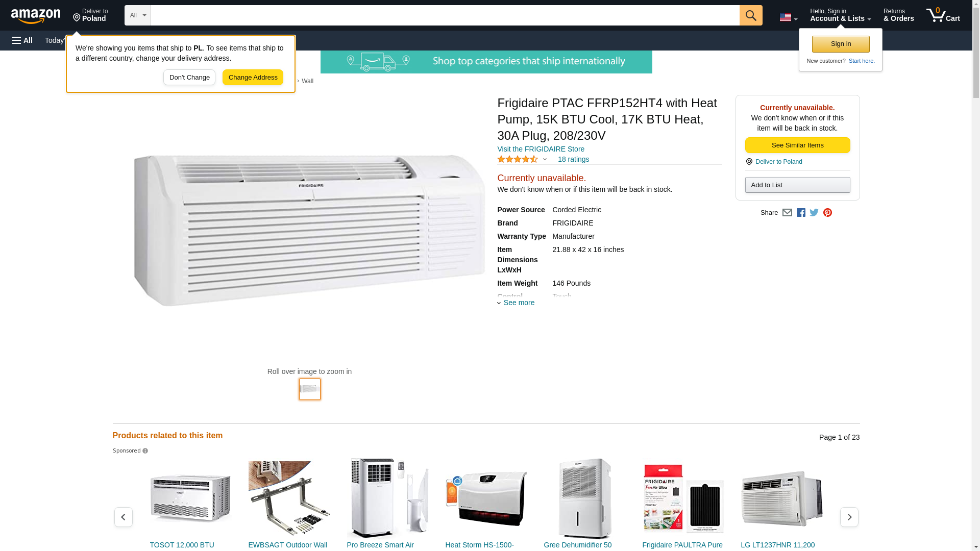Share product via email icon

click(x=787, y=213)
